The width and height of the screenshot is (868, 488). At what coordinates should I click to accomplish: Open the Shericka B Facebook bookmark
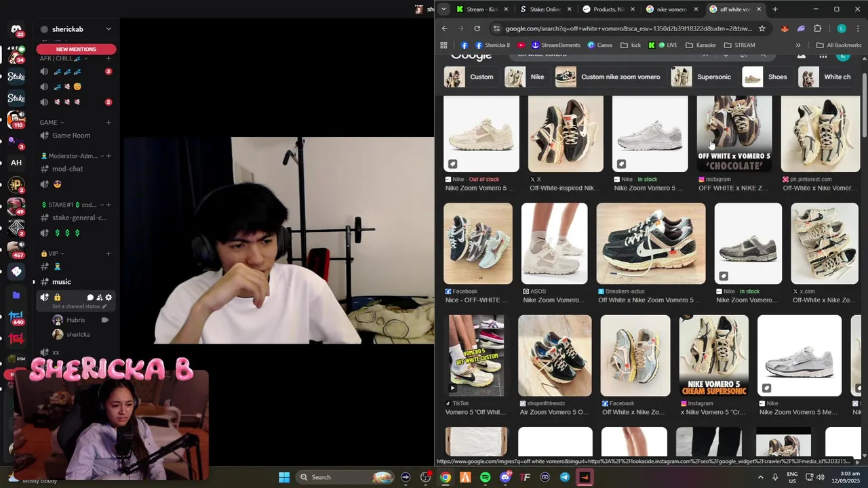point(492,45)
